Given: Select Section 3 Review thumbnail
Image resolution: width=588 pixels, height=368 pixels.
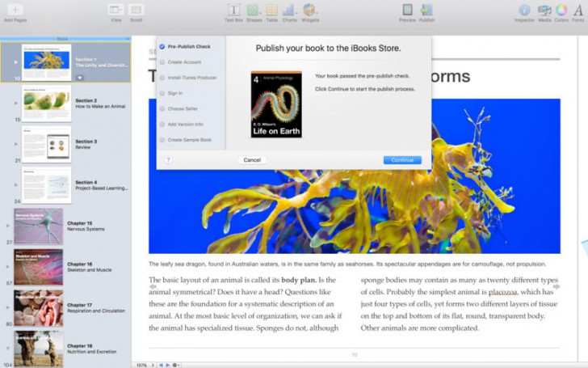Looking at the screenshot, I should point(47,144).
